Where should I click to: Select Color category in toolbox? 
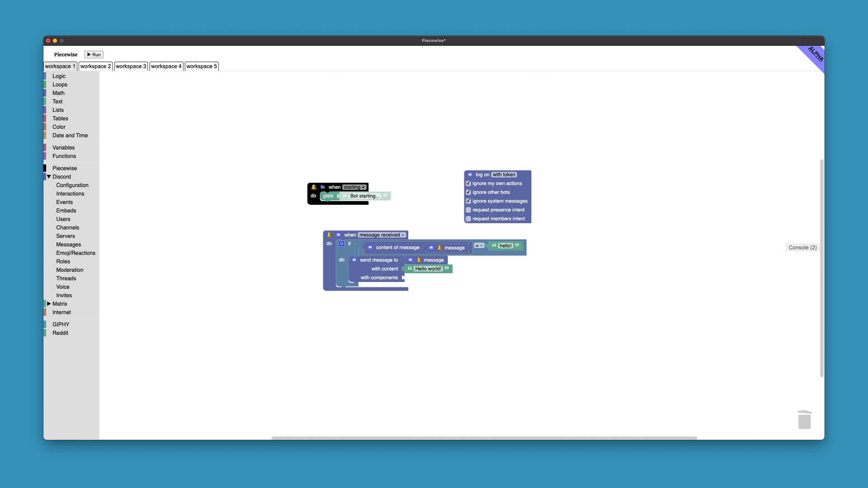click(x=59, y=127)
